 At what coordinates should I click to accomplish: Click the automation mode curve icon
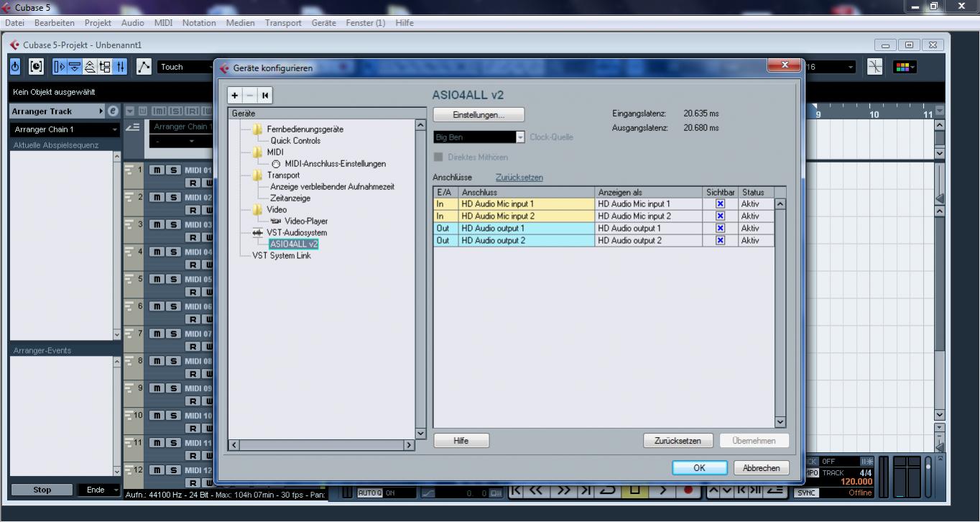click(144, 67)
